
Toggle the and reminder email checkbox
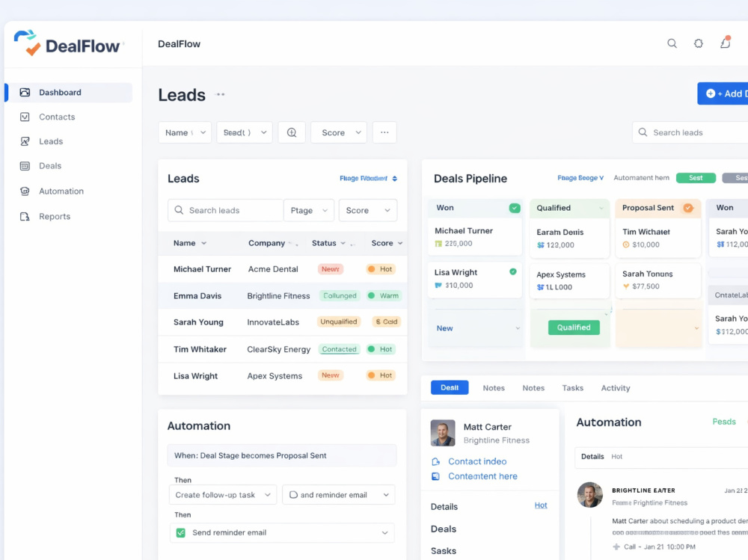pos(293,495)
